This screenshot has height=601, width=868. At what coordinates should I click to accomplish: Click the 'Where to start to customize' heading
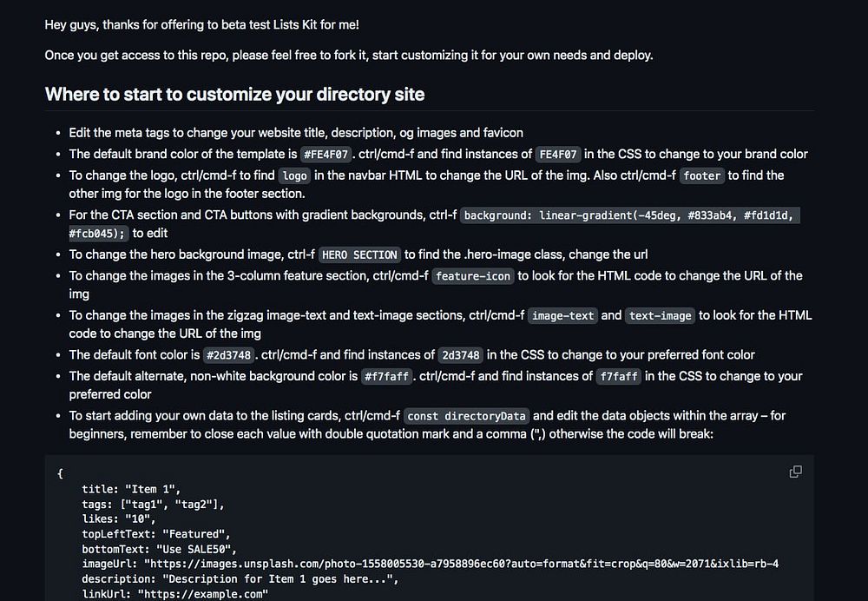click(x=234, y=94)
